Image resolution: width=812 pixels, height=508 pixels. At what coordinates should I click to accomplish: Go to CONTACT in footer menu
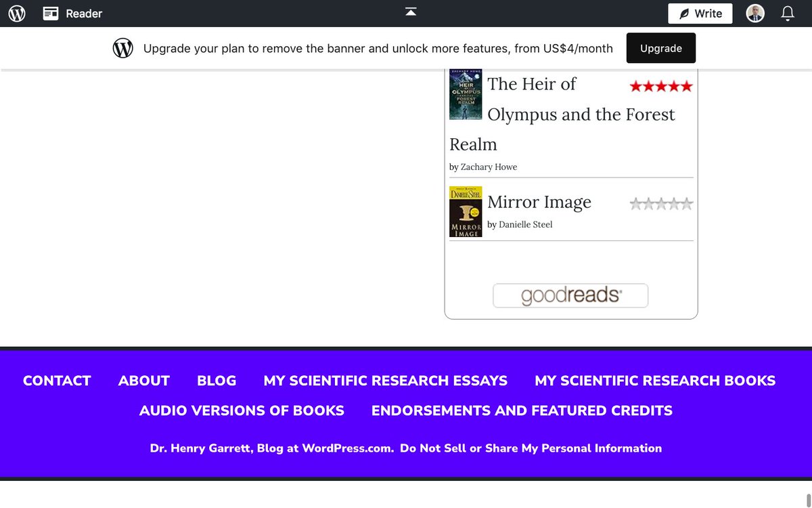point(57,381)
